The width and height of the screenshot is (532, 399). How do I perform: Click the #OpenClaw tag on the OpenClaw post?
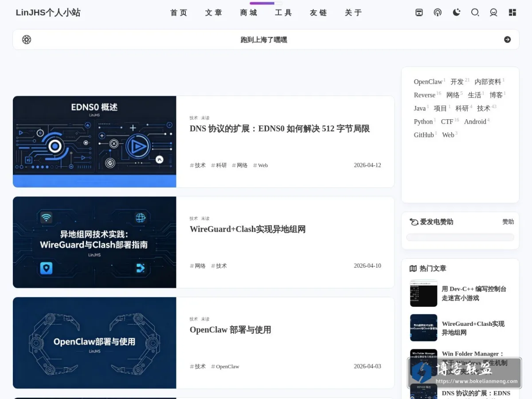[x=225, y=367]
